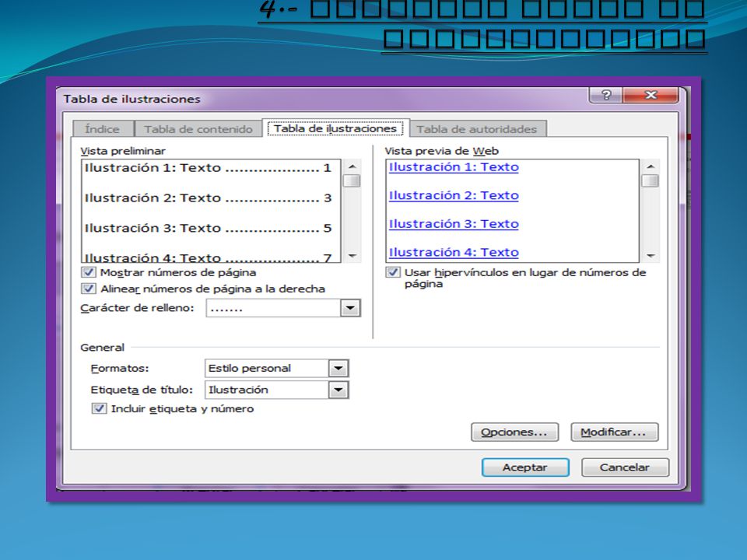Image resolution: width=747 pixels, height=560 pixels.
Task: Select the Ilustración 2: Texto preview line with page 3
Action: tap(208, 198)
